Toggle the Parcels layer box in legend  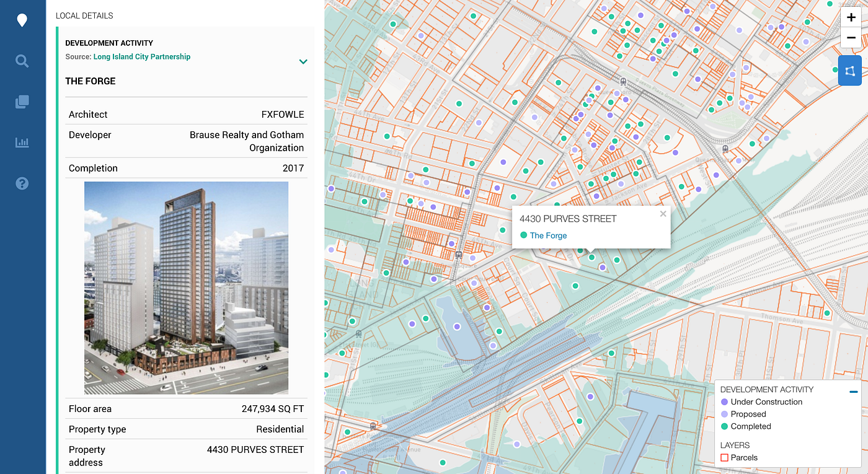[724, 458]
